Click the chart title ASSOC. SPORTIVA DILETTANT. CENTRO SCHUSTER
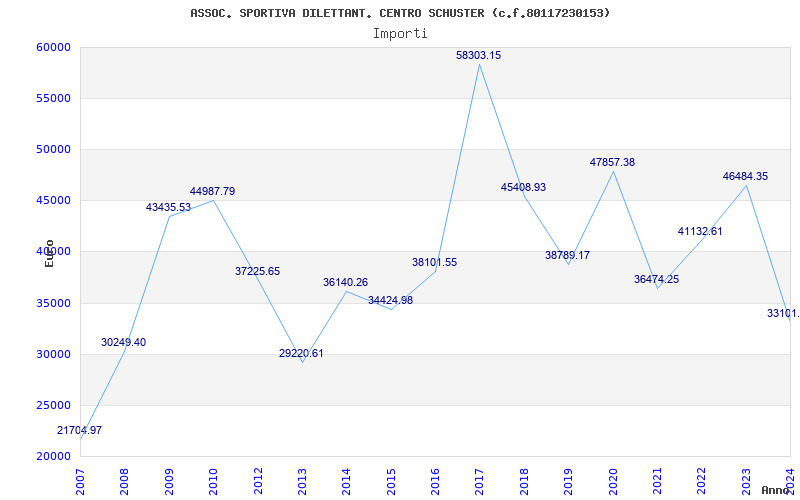 click(399, 13)
